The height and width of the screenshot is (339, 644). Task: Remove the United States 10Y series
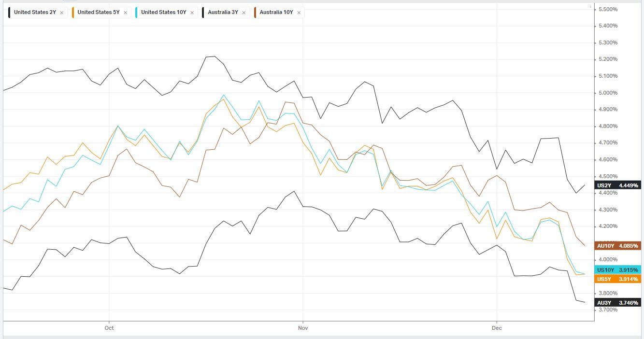(192, 13)
